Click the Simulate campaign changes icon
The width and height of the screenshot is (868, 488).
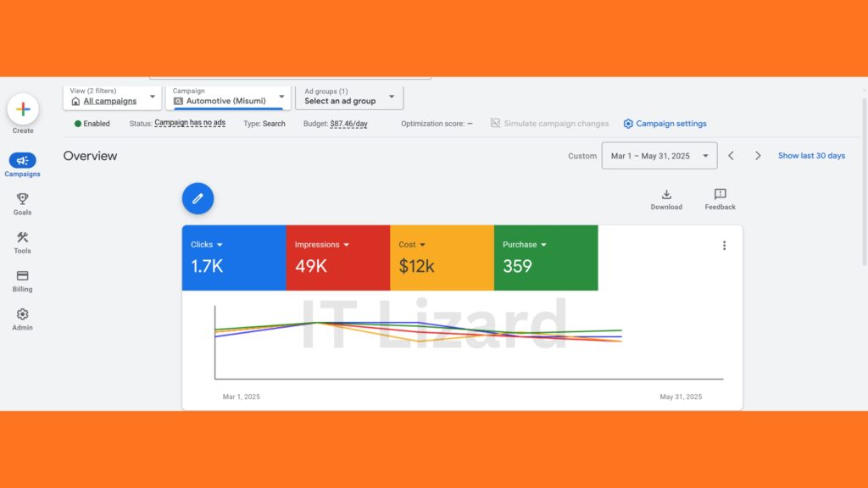(494, 123)
